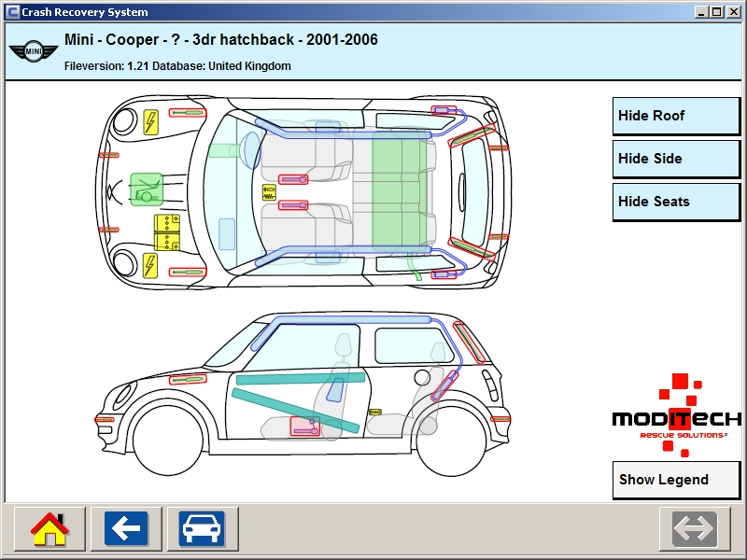The height and width of the screenshot is (560, 747).
Task: Go to the Home screen
Action: pos(49,529)
